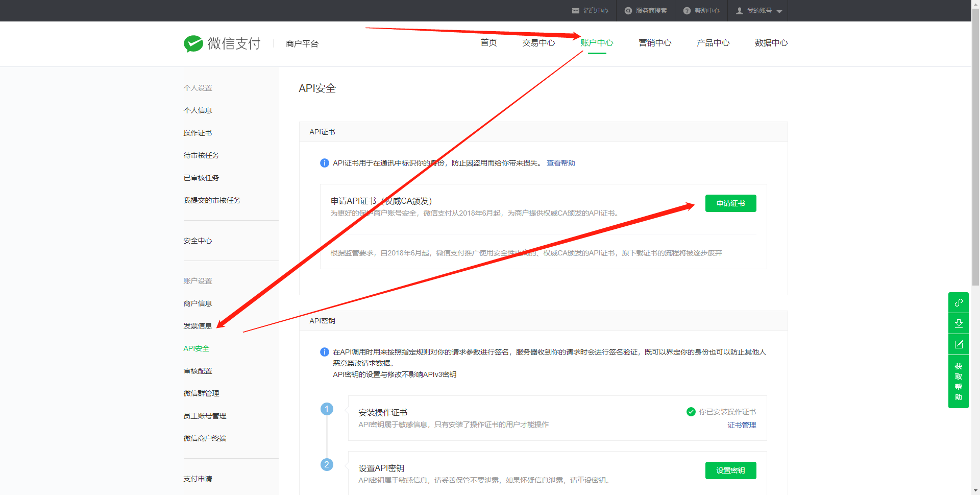This screenshot has height=495, width=980.
Task: Click the page scrollbar thumb
Action: point(975,147)
